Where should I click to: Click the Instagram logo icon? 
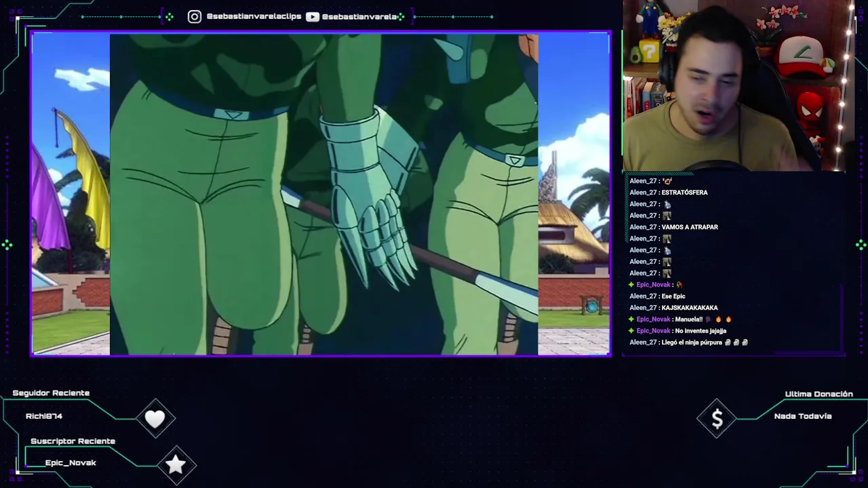pyautogui.click(x=195, y=16)
